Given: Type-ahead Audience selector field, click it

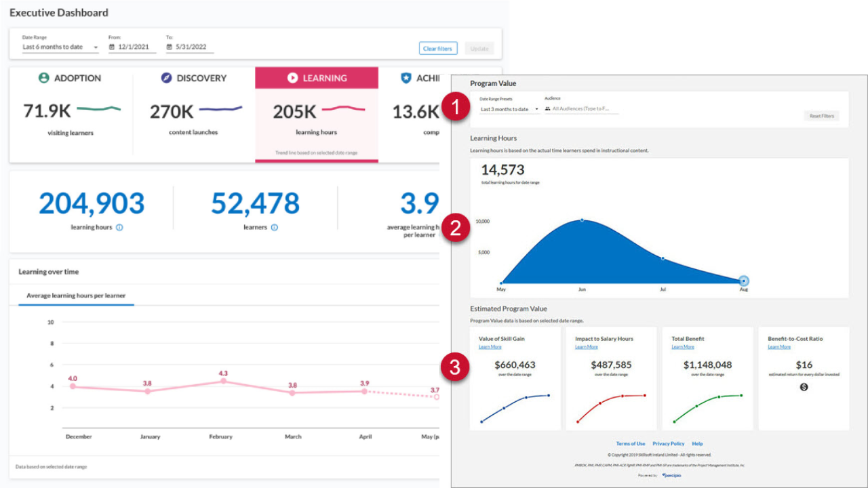Looking at the screenshot, I should (585, 108).
